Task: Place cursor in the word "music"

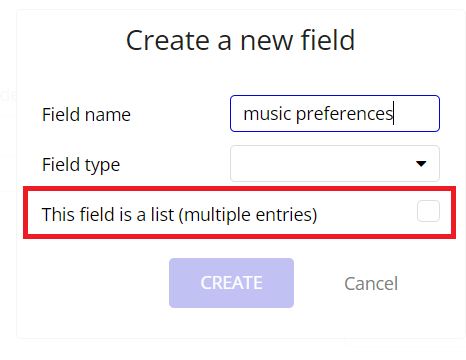Action: [x=267, y=114]
